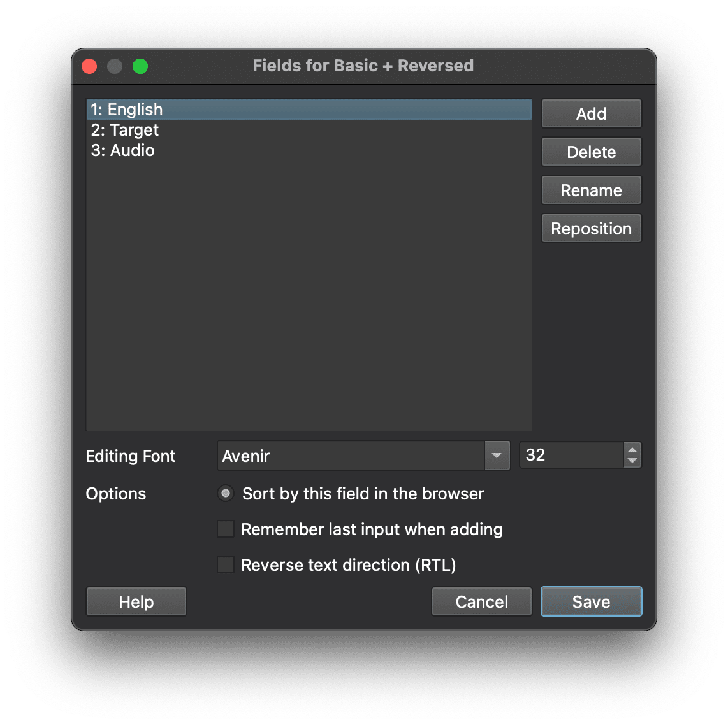Select 'Sort by this field in the browser'
This screenshot has height=725, width=728.
226,493
